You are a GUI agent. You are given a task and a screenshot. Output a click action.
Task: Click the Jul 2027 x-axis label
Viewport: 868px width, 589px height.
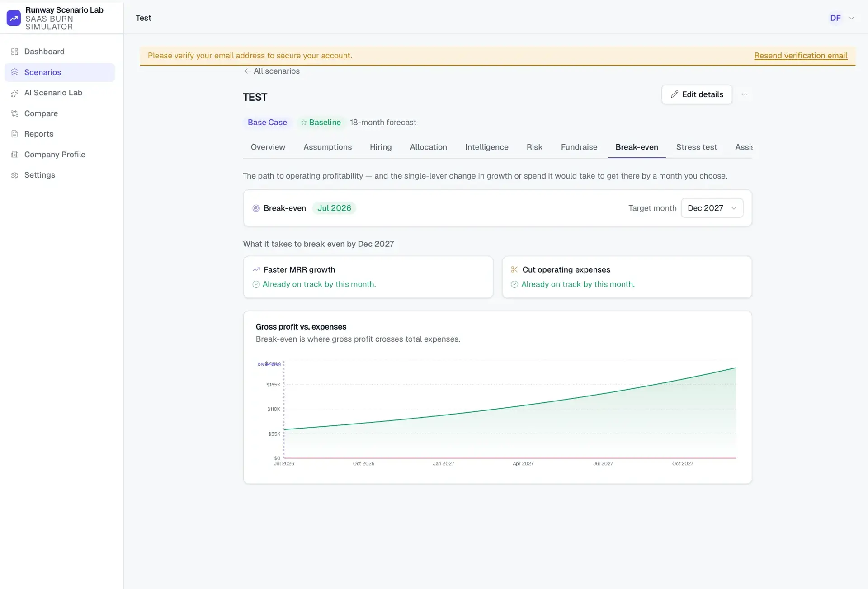pos(603,464)
